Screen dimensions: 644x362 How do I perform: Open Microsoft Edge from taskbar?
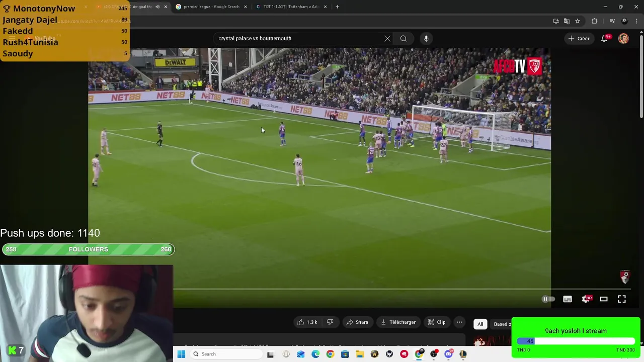[x=315, y=354]
